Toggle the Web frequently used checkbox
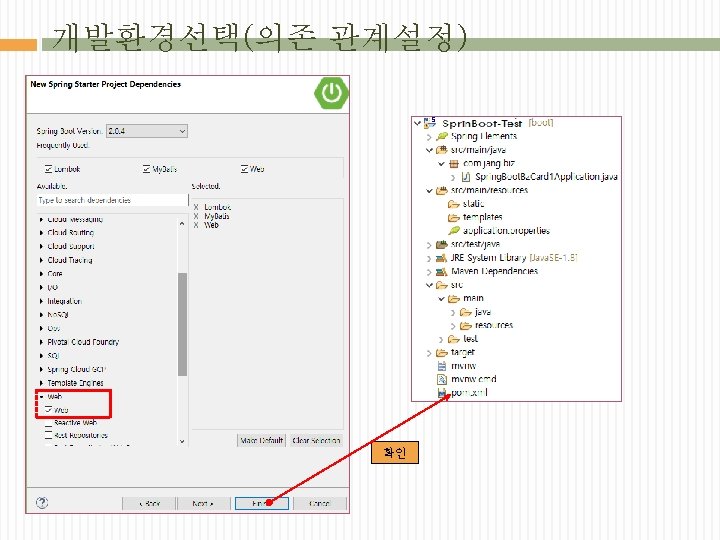 [244, 169]
